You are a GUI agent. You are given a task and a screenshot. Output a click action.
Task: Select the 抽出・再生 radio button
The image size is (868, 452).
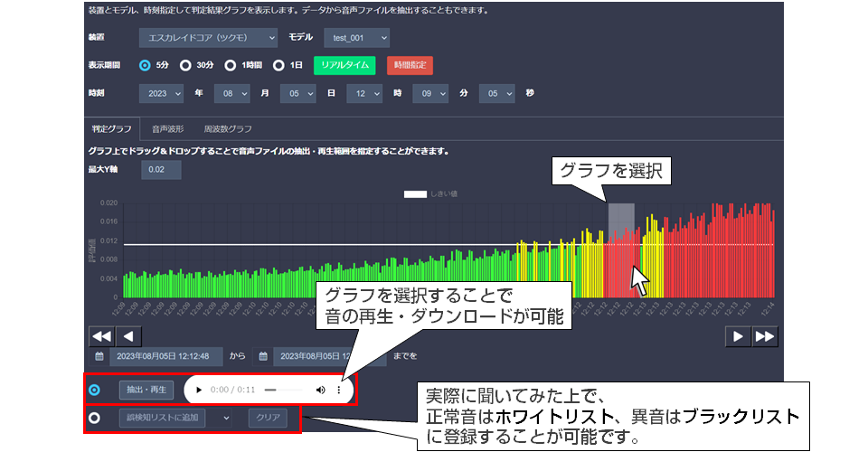[95, 390]
